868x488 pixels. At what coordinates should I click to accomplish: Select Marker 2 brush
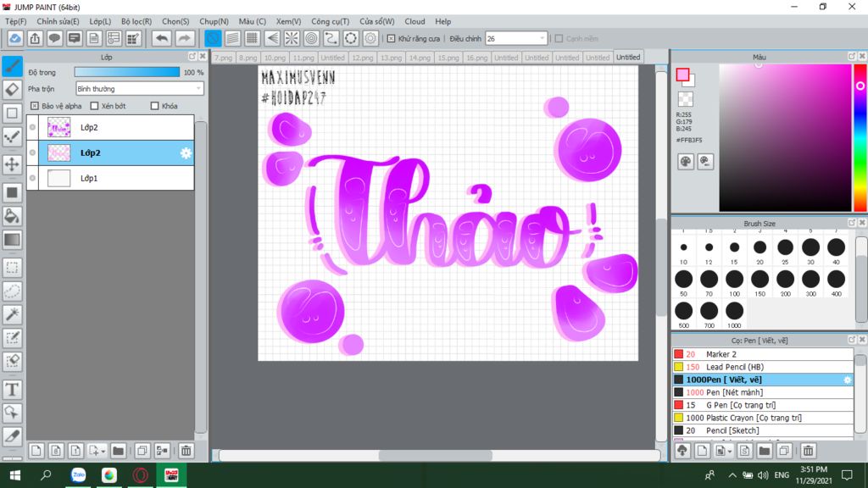point(763,354)
